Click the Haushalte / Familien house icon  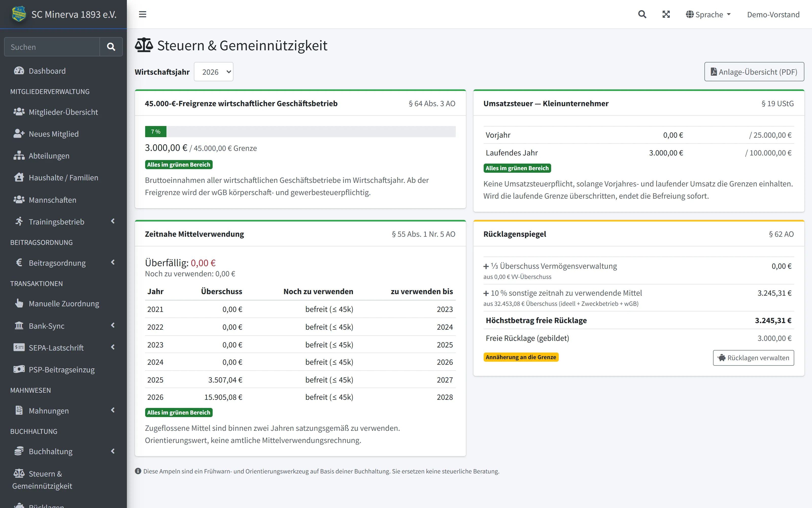pyautogui.click(x=19, y=177)
